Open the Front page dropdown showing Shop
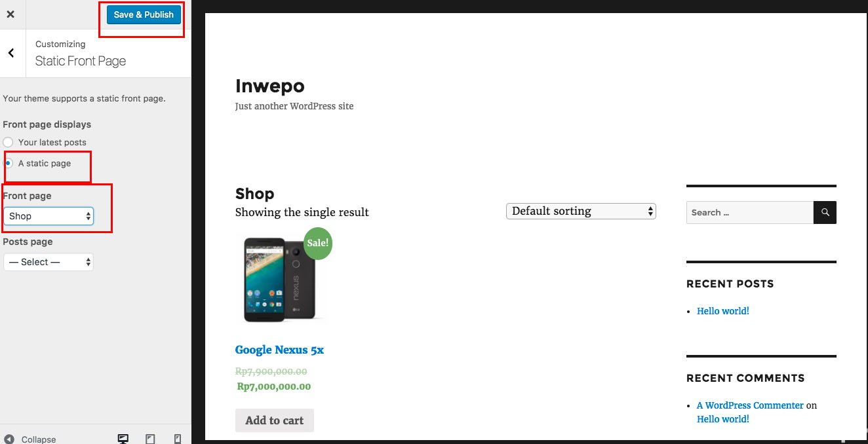Screen dimensions: 868x444 click(x=49, y=216)
